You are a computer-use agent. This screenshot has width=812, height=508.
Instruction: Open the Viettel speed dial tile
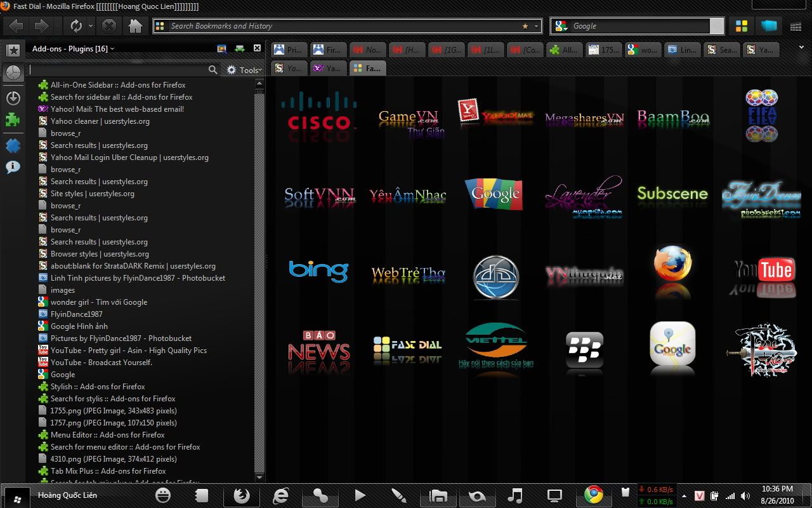pos(495,345)
